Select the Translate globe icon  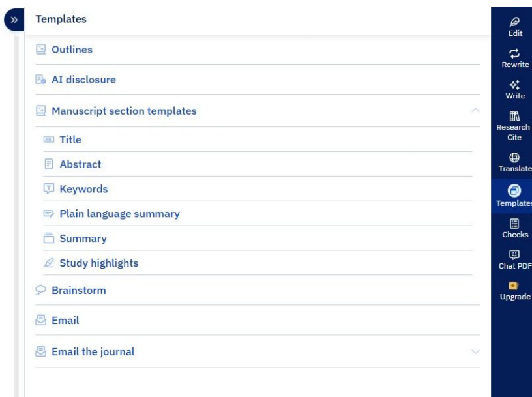tap(514, 158)
